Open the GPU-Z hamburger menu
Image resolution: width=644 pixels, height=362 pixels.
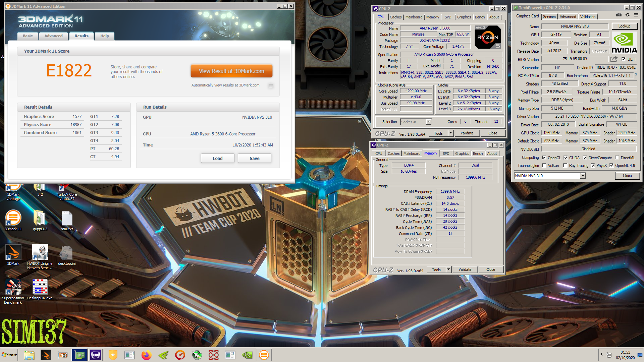[x=636, y=15]
